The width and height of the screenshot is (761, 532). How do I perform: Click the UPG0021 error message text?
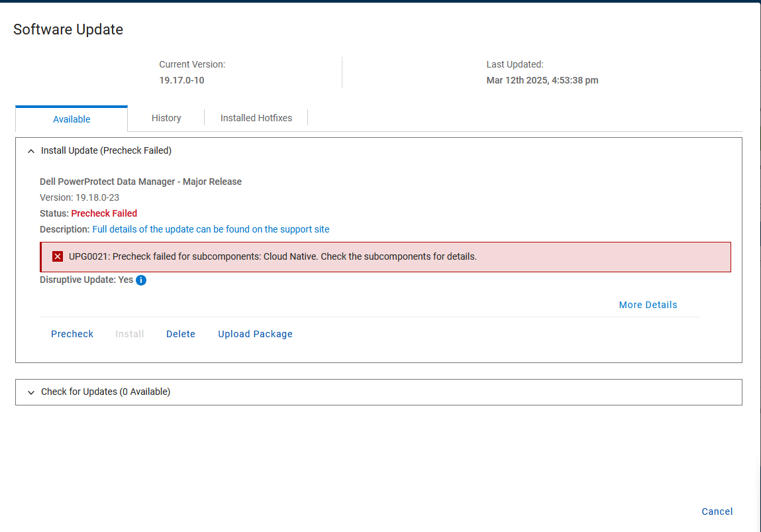(x=272, y=256)
